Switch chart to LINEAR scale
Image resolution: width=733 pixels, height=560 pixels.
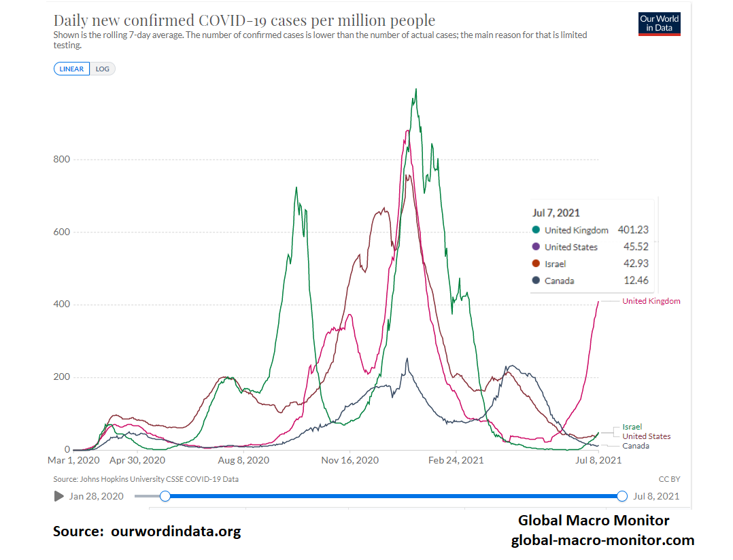(x=71, y=69)
